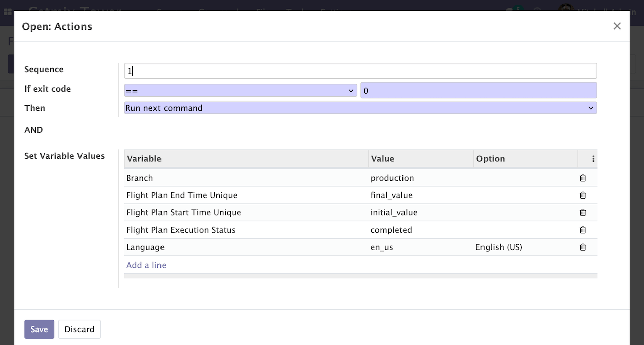Focus the exit code value field
This screenshot has width=644, height=345.
(x=478, y=91)
